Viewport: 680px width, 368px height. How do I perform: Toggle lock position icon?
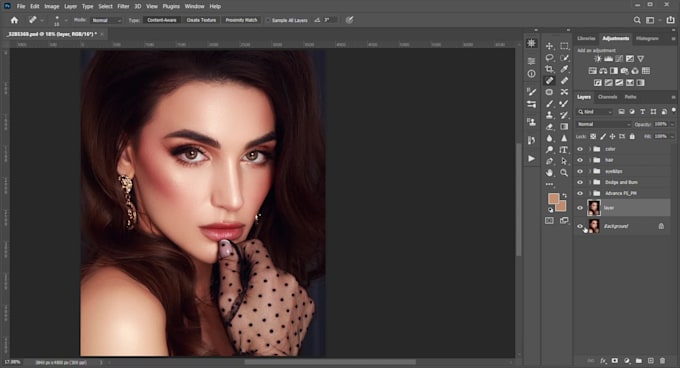click(612, 137)
